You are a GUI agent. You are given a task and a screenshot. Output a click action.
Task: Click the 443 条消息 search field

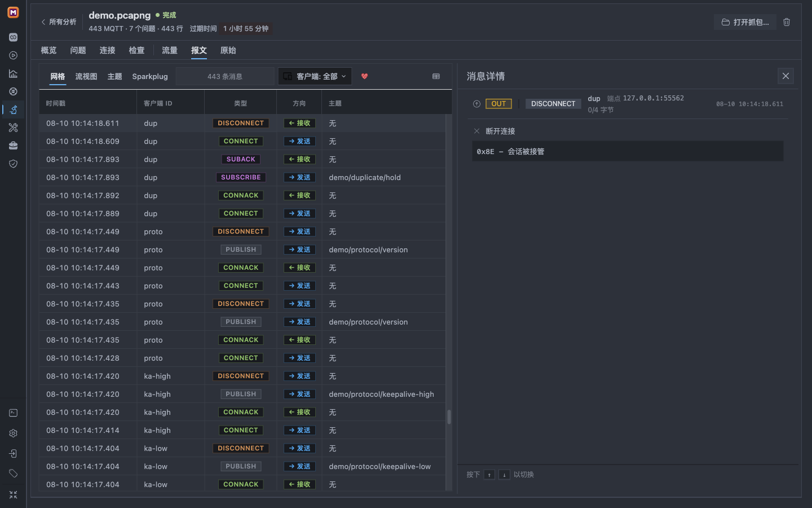click(225, 76)
